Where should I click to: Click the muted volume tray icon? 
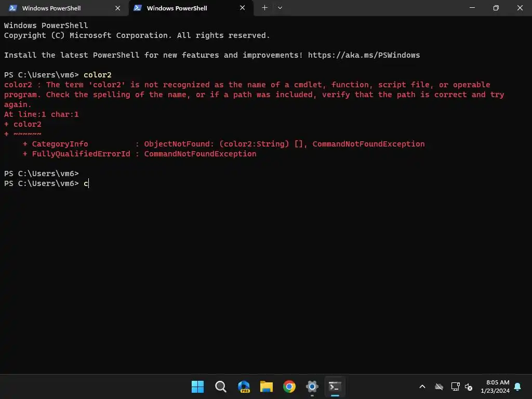tap(469, 387)
